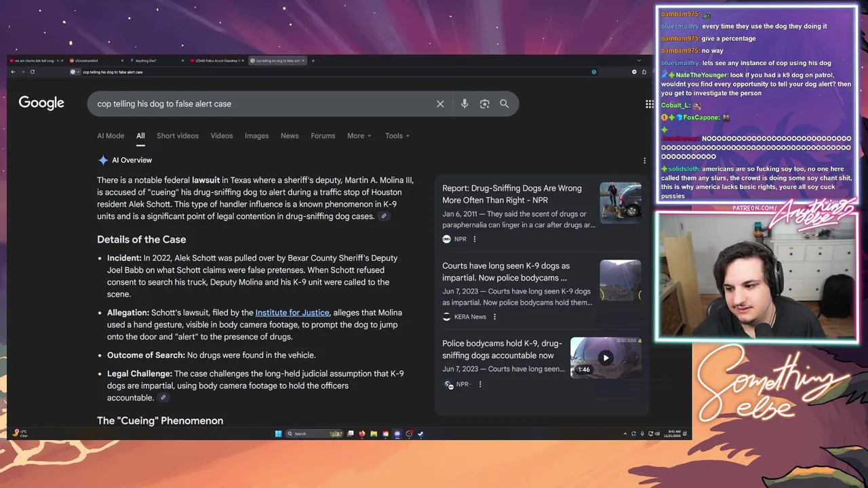868x488 pixels.
Task: Click 'The "Cueing" Phenomenon' heading
Action: [160, 421]
